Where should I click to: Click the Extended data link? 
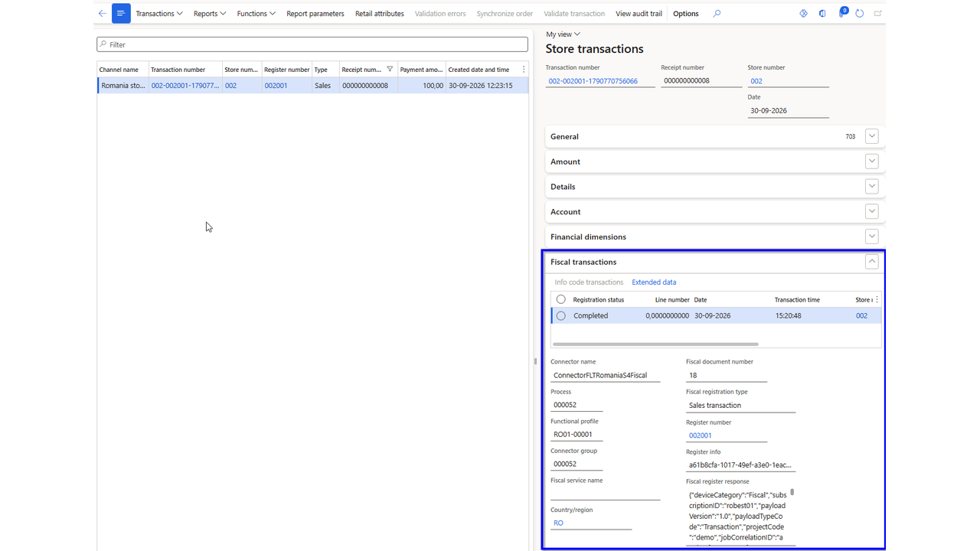(654, 282)
